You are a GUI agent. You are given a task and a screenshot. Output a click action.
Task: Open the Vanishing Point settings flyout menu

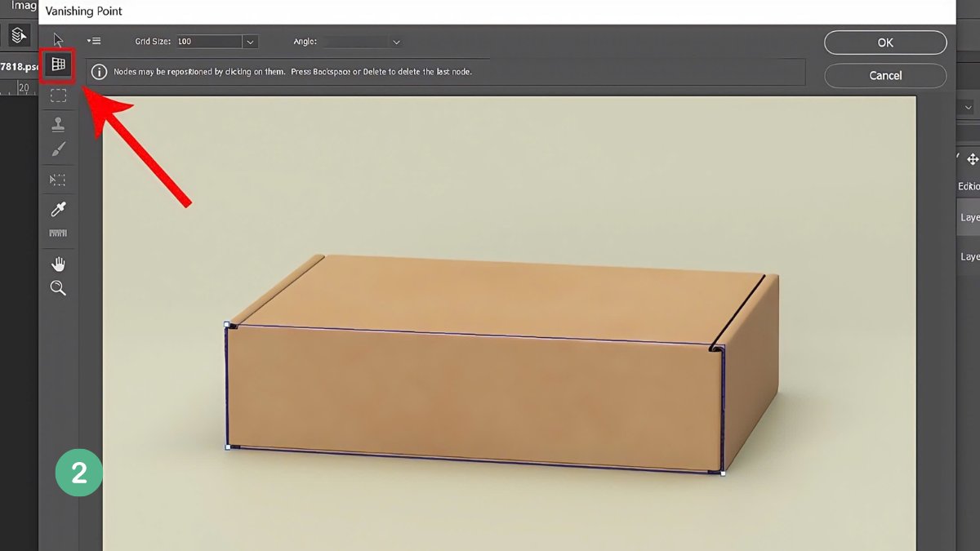94,41
